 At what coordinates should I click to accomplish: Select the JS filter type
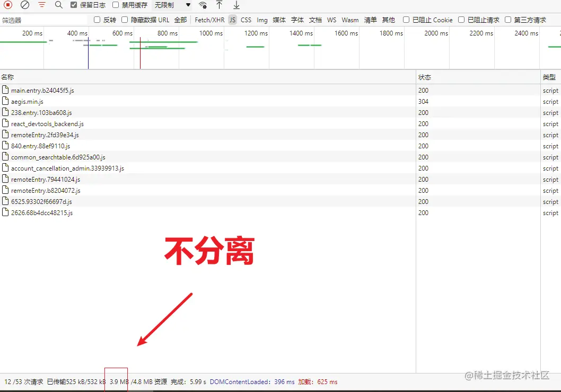point(233,20)
